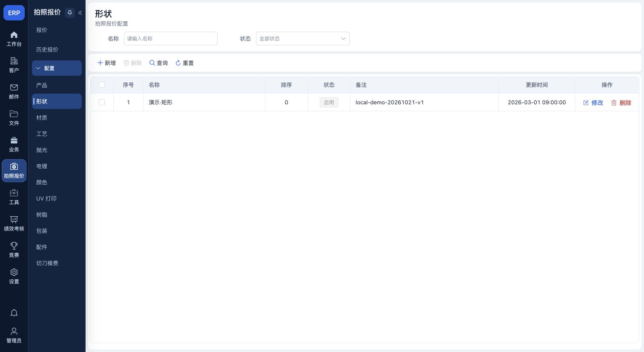
Task: Click red 删除 in 演示·矩形 row
Action: click(621, 103)
